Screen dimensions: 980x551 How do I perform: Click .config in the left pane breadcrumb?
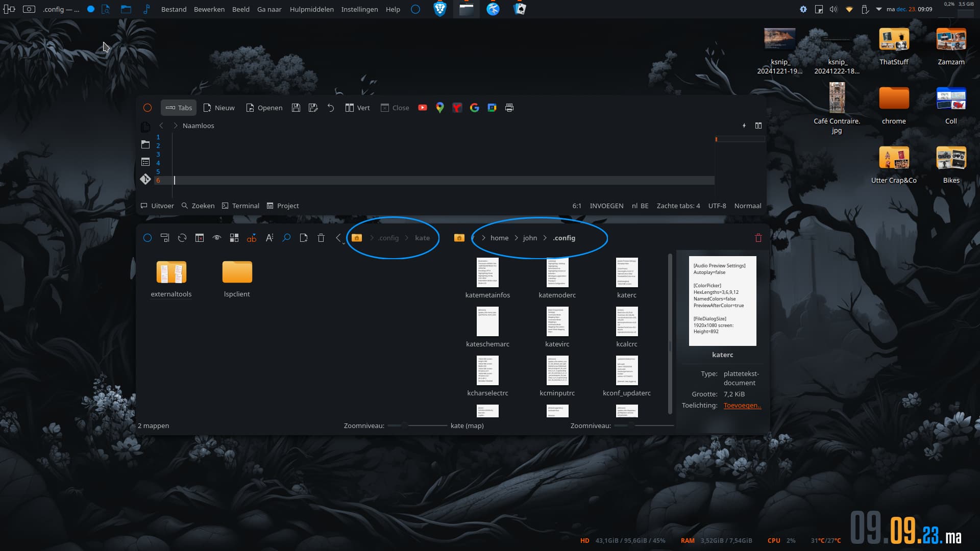(x=388, y=238)
